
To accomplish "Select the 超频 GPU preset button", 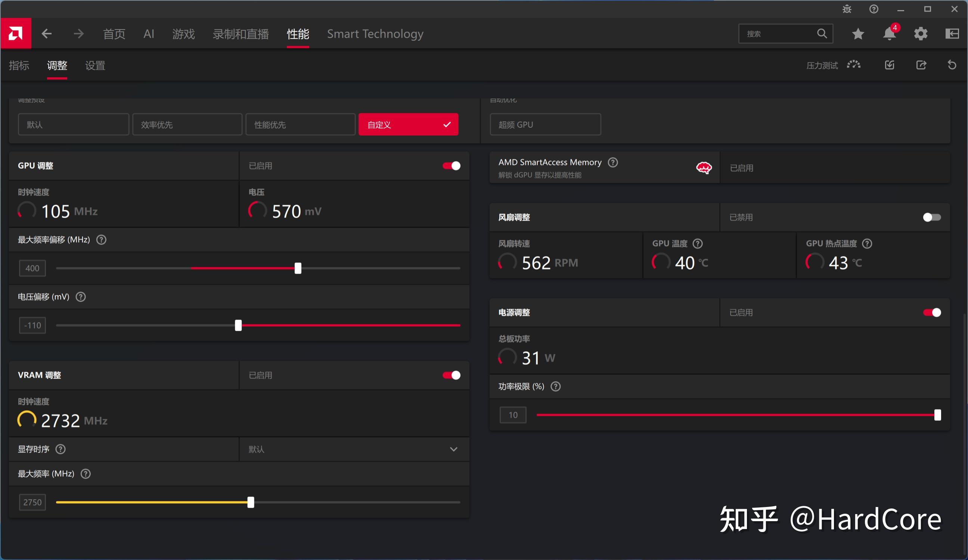I will tap(545, 124).
